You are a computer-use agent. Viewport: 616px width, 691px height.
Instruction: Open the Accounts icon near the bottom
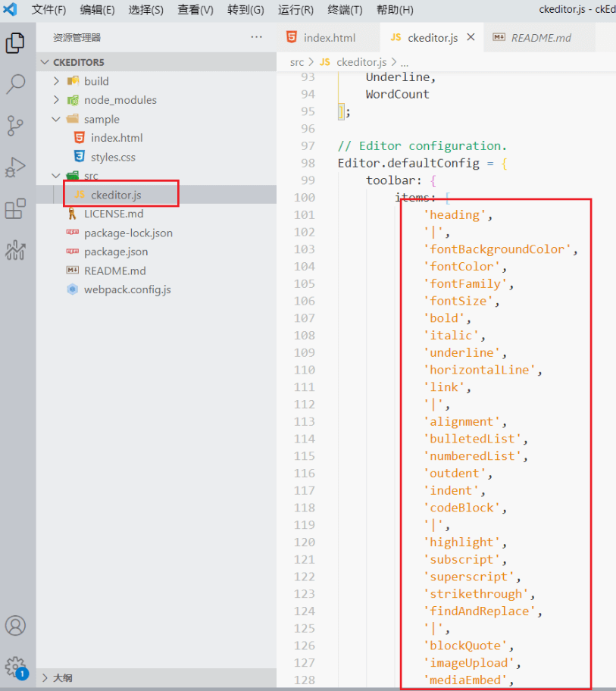tap(16, 625)
